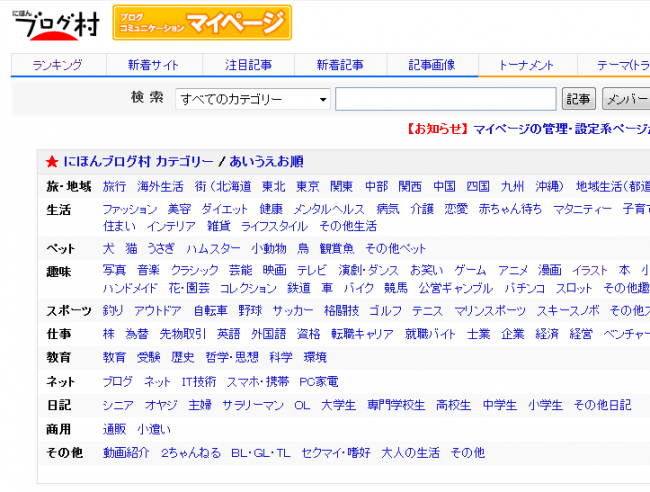
Task: Select the ファッション category link
Action: point(130,209)
